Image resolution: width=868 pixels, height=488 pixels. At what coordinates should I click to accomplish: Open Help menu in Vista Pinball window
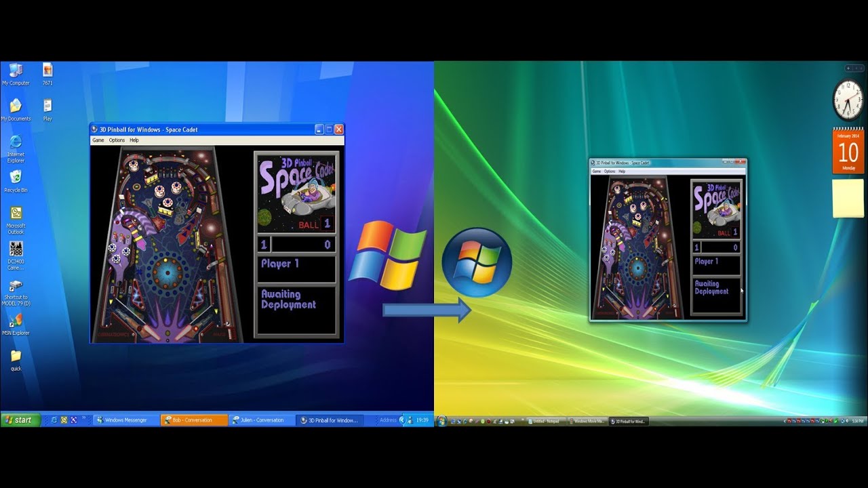[x=622, y=171]
